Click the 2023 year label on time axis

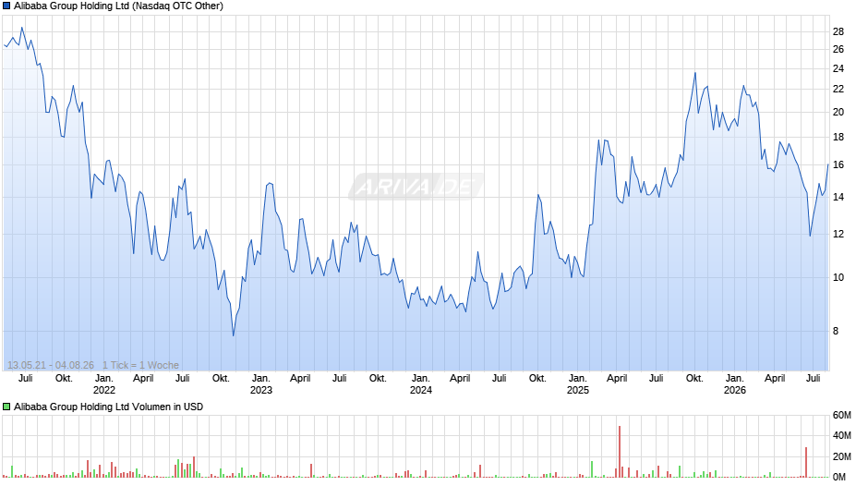tap(261, 390)
